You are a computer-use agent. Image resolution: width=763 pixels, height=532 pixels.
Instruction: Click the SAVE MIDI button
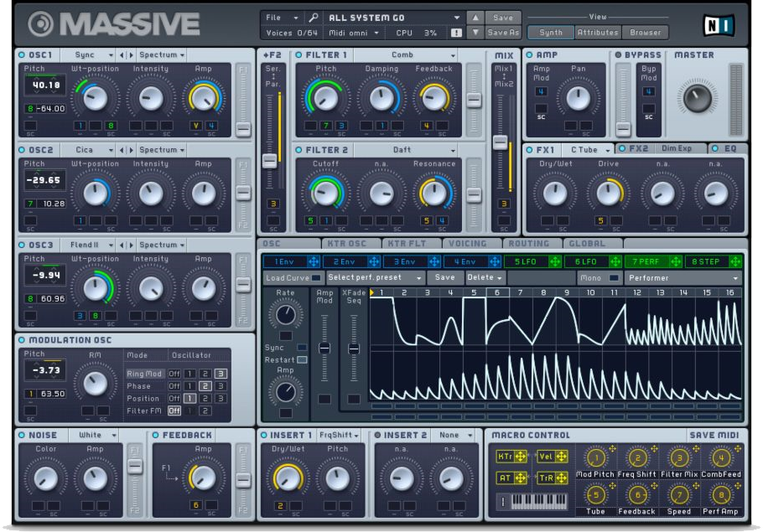[x=714, y=435]
